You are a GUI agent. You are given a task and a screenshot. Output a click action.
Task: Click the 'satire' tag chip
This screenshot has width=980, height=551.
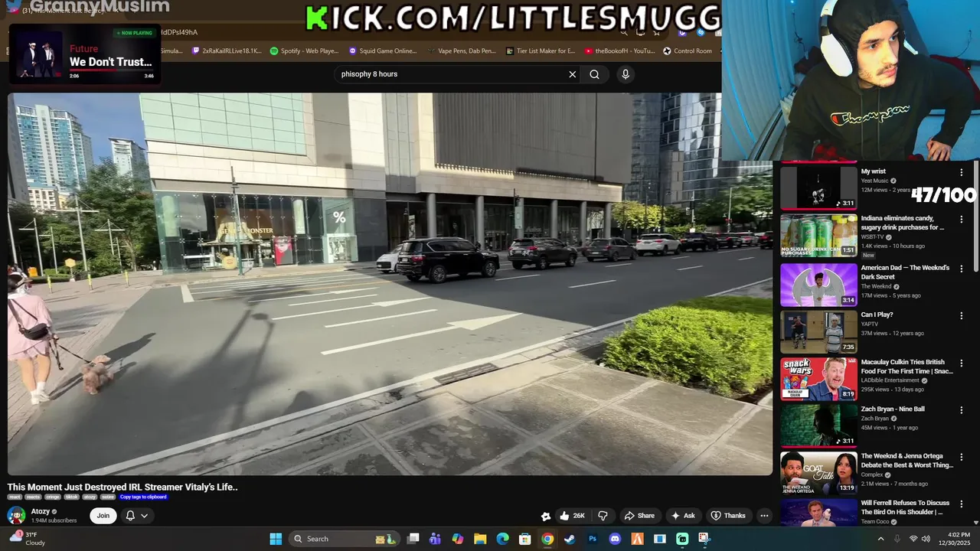(x=108, y=497)
